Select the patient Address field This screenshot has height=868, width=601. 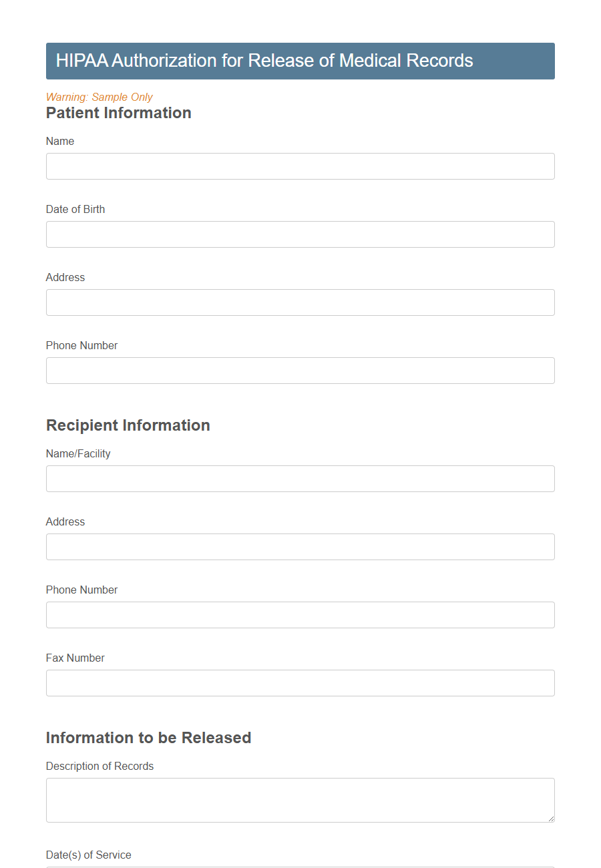click(x=300, y=302)
